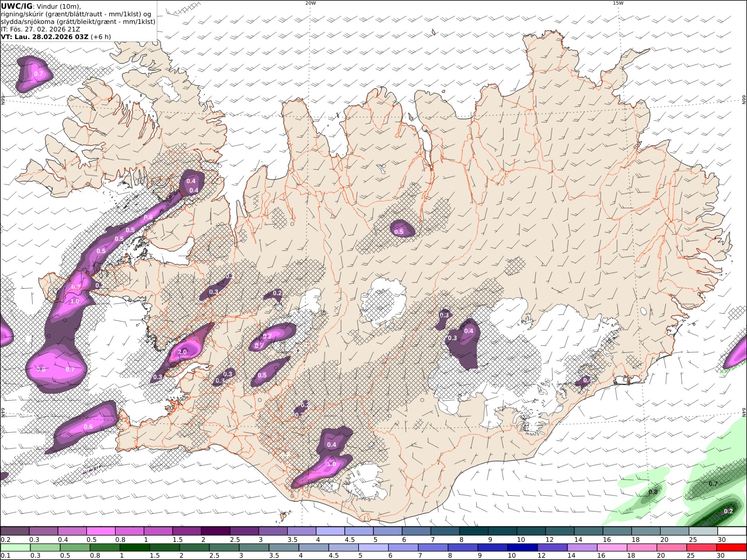Select the bright red 30 rain scale swatch
Viewport: 747px width, 560px height.
[x=731, y=548]
